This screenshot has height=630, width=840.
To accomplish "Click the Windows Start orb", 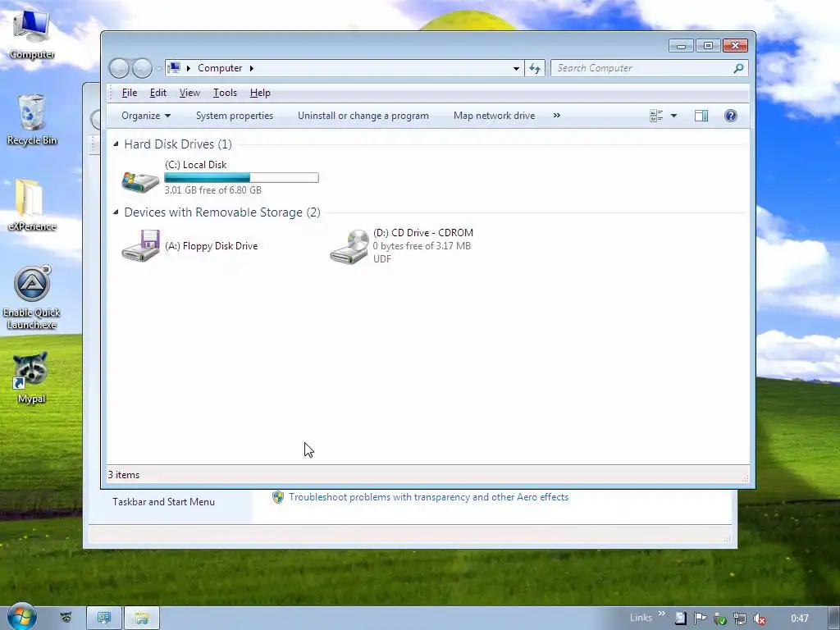I will coord(21,617).
